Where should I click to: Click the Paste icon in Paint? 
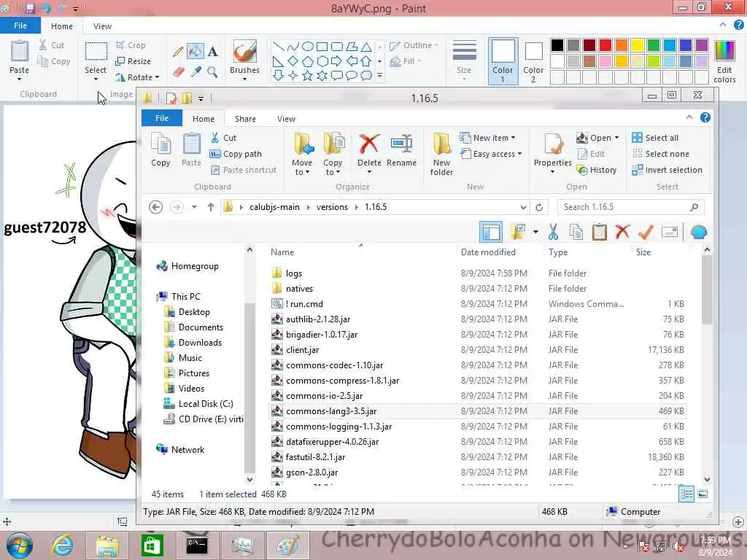coord(20,52)
